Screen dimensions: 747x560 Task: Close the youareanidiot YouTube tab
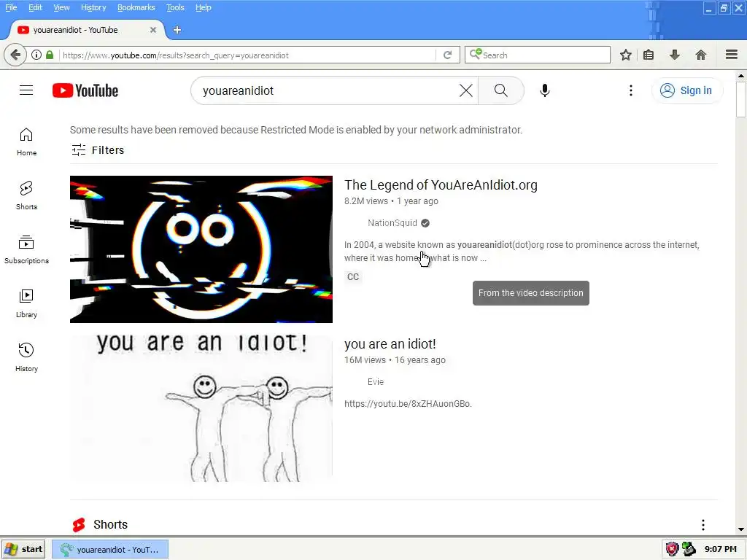(153, 30)
